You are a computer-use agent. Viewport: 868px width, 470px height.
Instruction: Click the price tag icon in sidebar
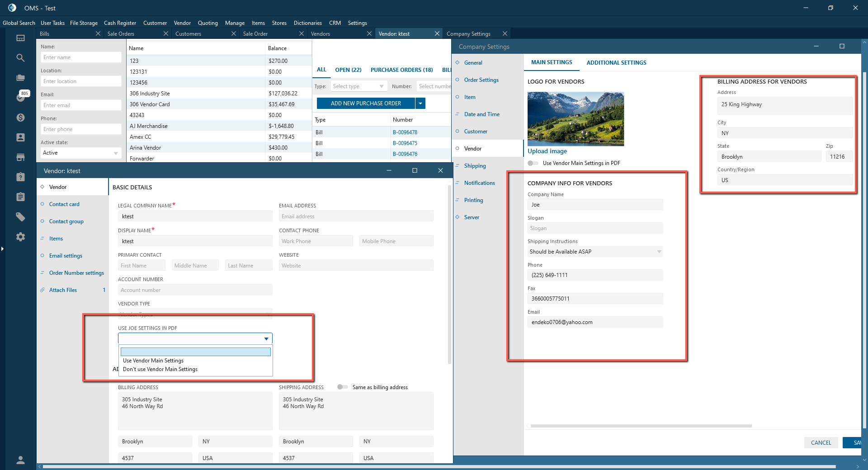(20, 217)
